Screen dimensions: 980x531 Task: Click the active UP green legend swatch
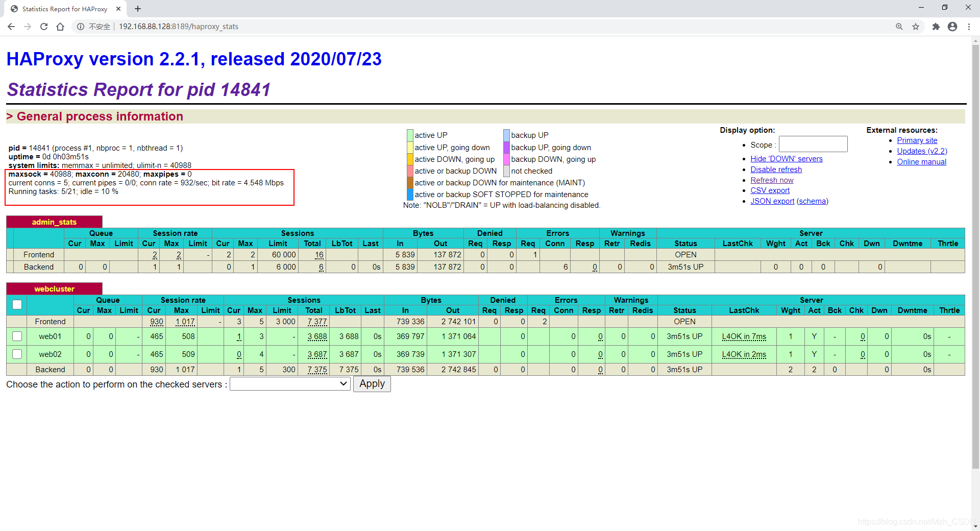click(x=410, y=135)
